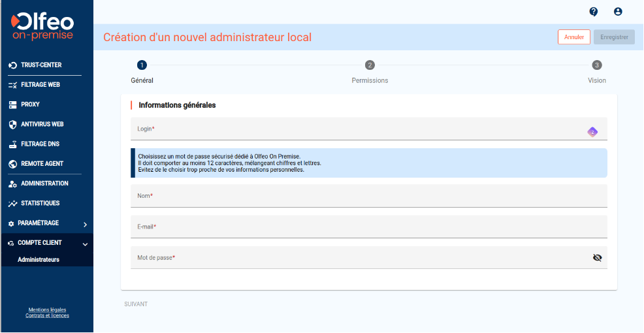Open the Administration menu item
644x333 pixels.
click(44, 183)
